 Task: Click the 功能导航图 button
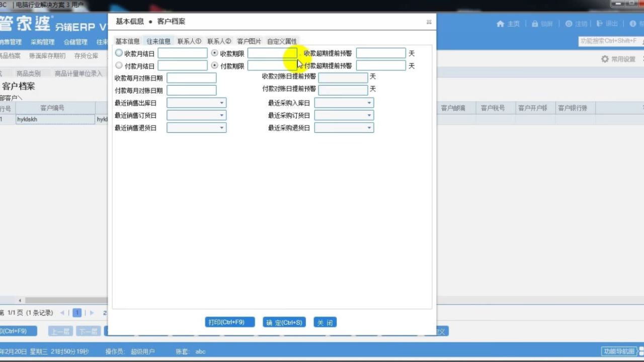click(x=619, y=351)
